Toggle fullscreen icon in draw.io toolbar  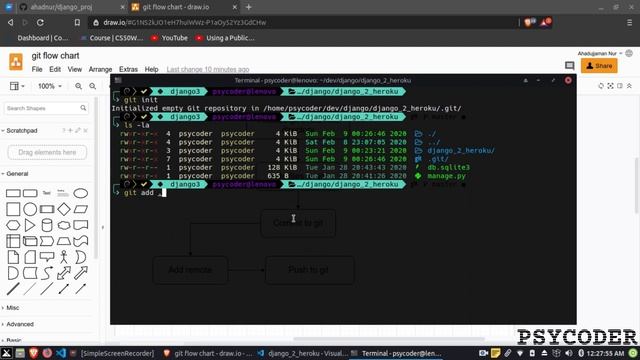coord(610,86)
